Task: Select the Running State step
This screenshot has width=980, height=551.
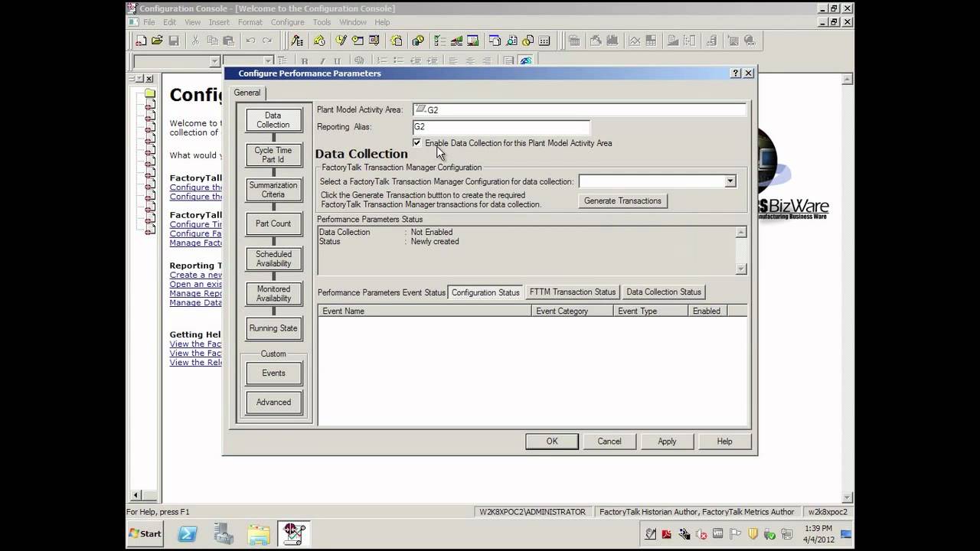Action: pos(273,328)
